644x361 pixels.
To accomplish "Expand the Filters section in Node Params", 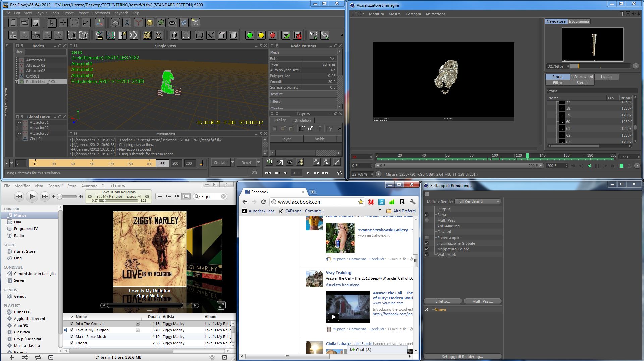I will [303, 101].
